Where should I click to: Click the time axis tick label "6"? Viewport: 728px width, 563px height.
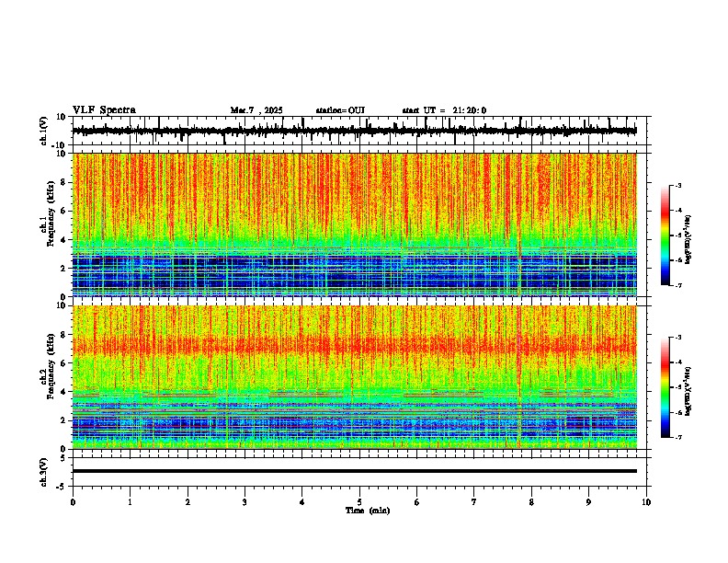[417, 502]
